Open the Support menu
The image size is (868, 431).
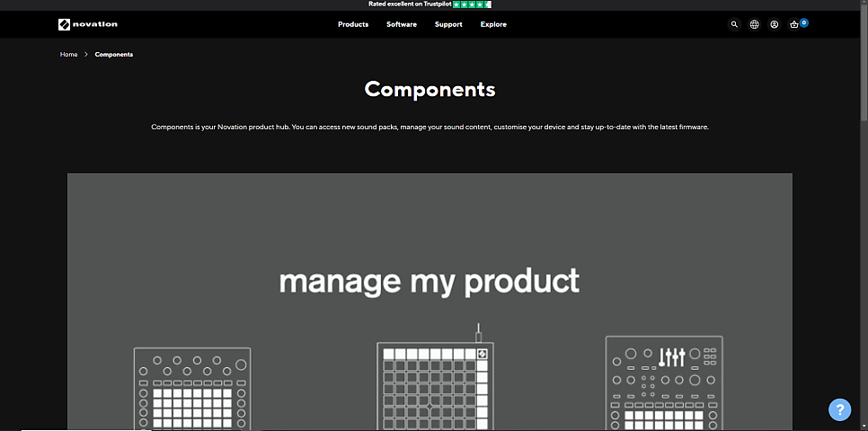pyautogui.click(x=448, y=24)
